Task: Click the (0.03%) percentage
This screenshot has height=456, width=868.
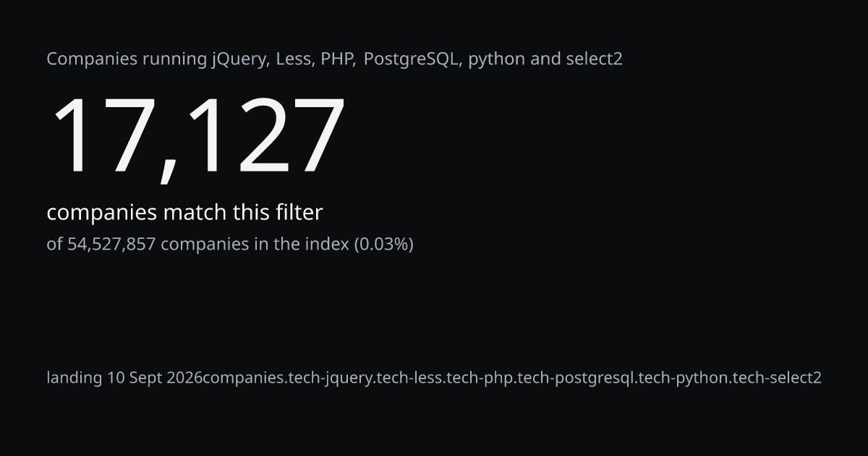Action: 383,245
